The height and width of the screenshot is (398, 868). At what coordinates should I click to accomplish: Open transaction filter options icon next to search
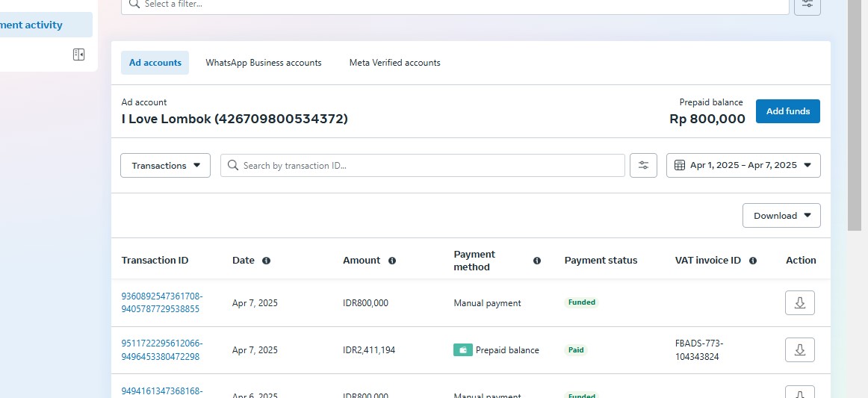643,166
